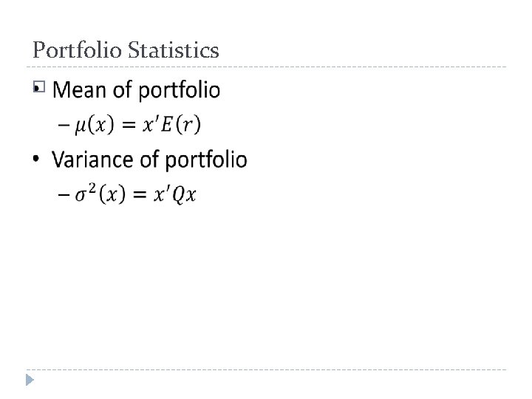Click the E(r) term in the mean formula
Viewport: 532px width, 399px height.
click(x=181, y=125)
